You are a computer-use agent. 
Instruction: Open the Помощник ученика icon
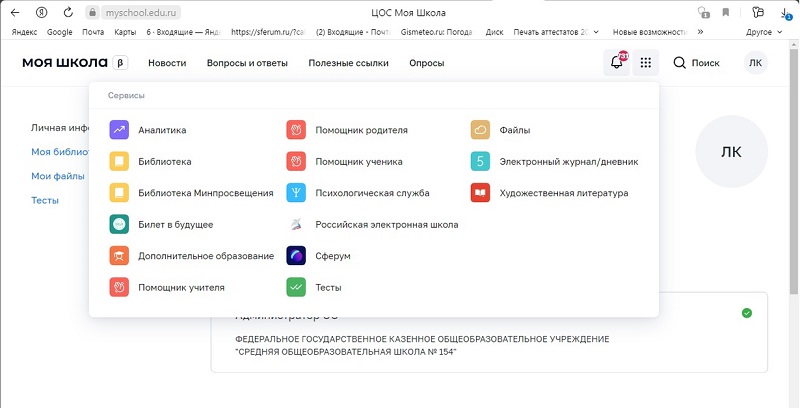[x=296, y=162]
